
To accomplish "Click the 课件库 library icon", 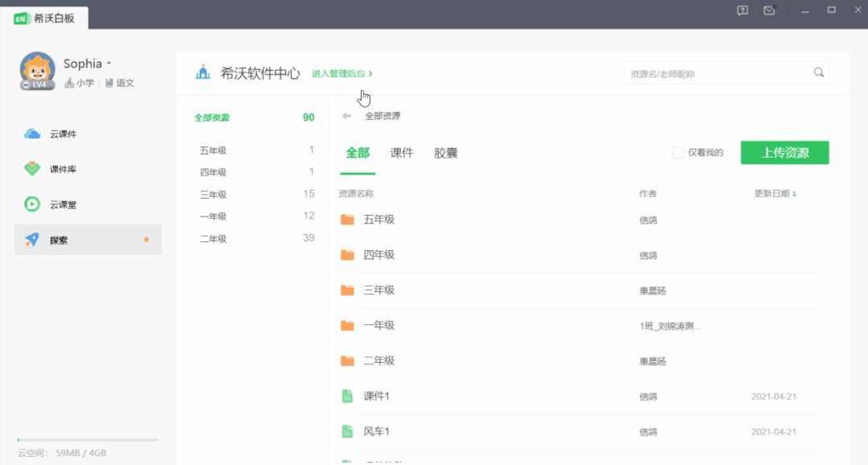I will click(32, 170).
